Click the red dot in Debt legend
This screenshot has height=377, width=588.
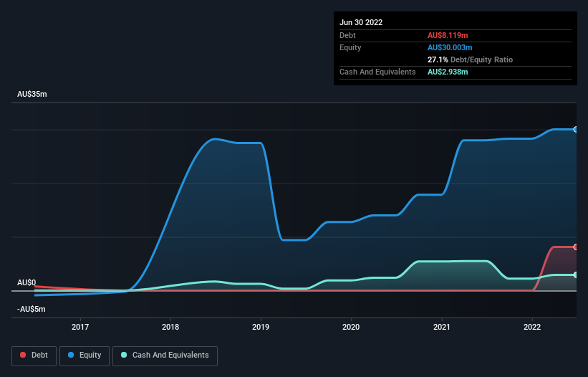click(23, 355)
